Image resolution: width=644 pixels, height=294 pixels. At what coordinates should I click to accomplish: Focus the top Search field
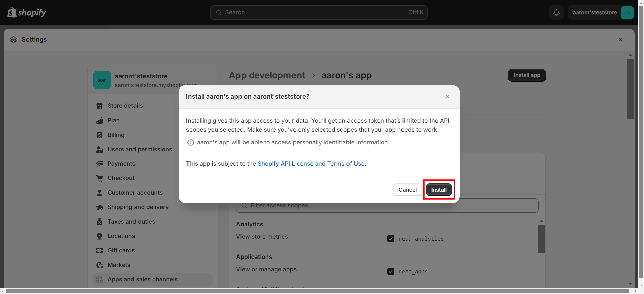[x=319, y=13]
